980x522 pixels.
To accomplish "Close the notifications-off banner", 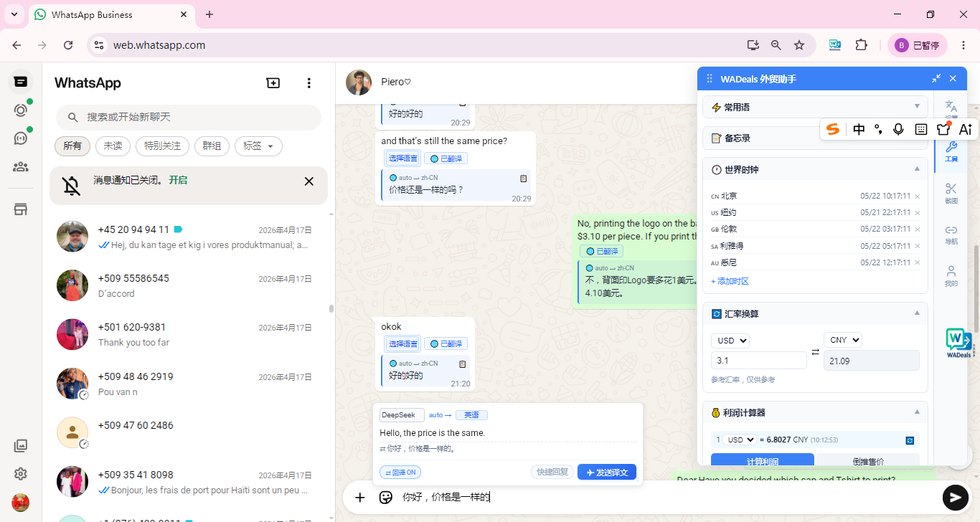I will [309, 181].
